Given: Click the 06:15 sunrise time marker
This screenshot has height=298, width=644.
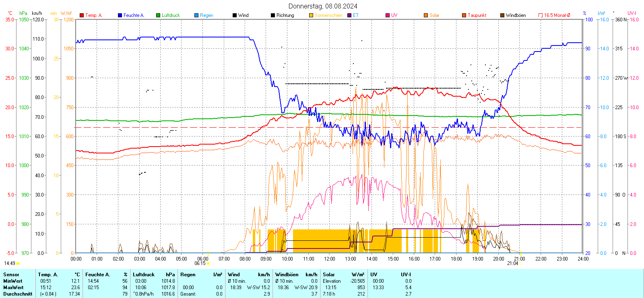Looking at the screenshot, I should click(200, 263).
